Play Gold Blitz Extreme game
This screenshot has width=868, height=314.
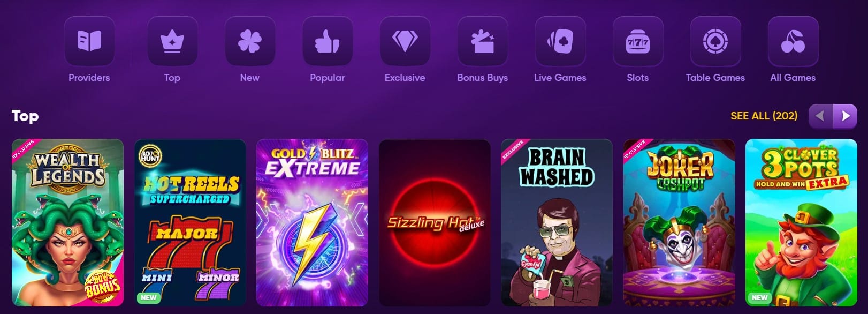312,223
